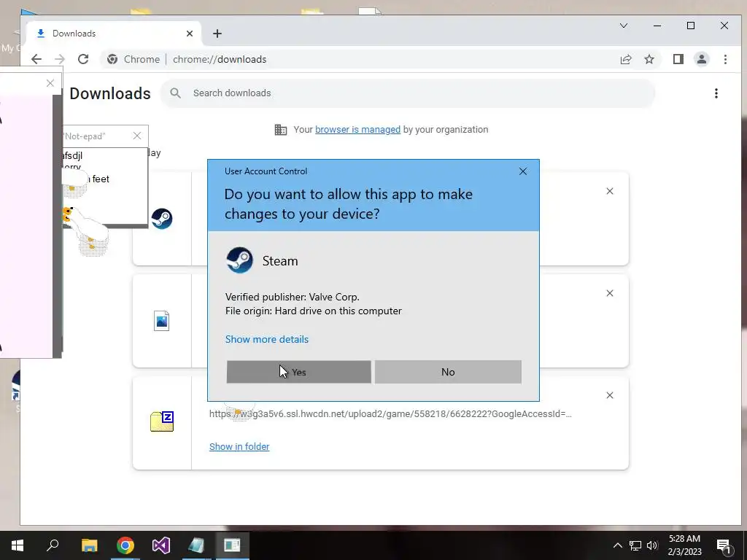747x560 pixels.
Task: Click the Chrome forward arrow
Action: point(60,59)
